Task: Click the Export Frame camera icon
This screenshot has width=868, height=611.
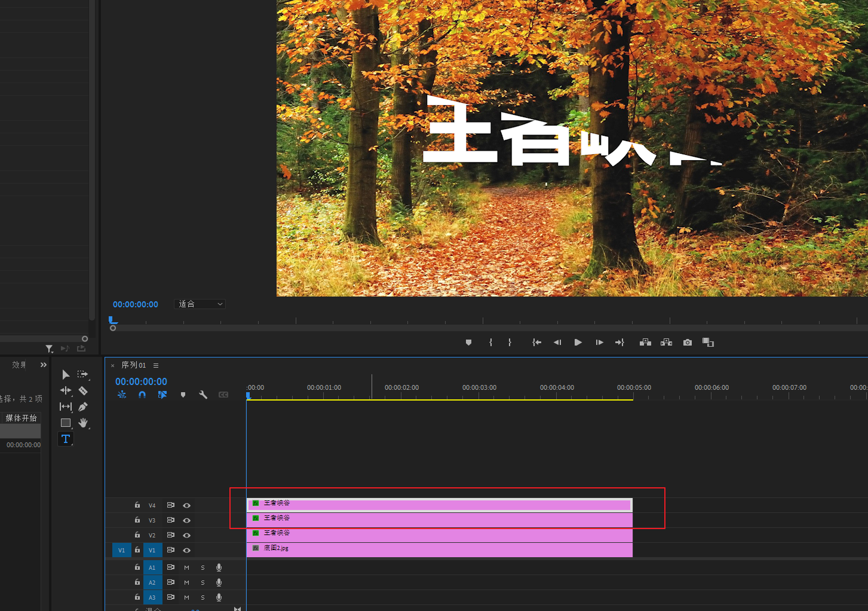Action: pos(688,343)
